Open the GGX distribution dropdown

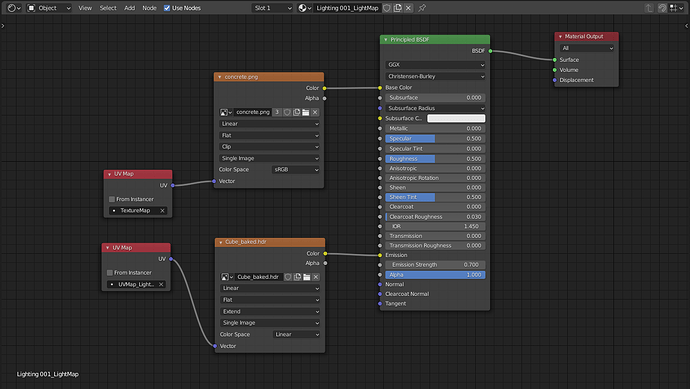point(435,65)
